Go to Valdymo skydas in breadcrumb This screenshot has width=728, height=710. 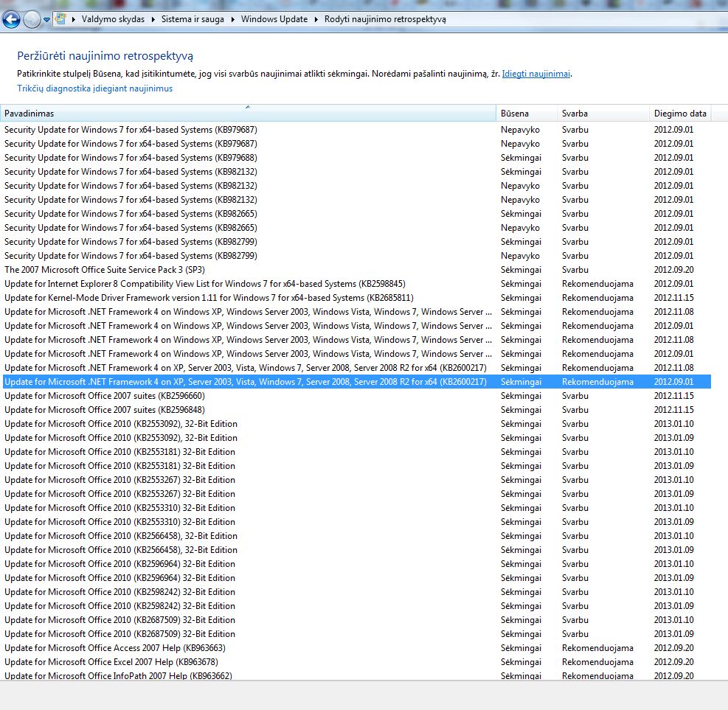click(x=113, y=19)
